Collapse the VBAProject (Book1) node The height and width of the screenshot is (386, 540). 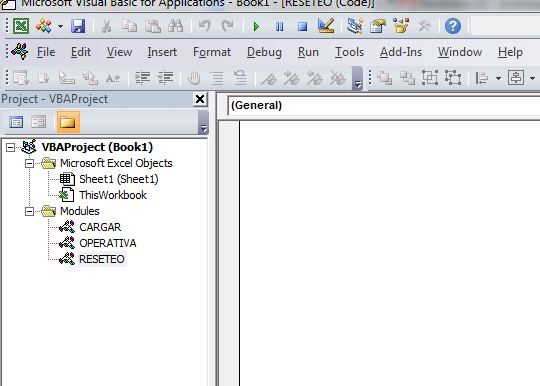point(11,147)
